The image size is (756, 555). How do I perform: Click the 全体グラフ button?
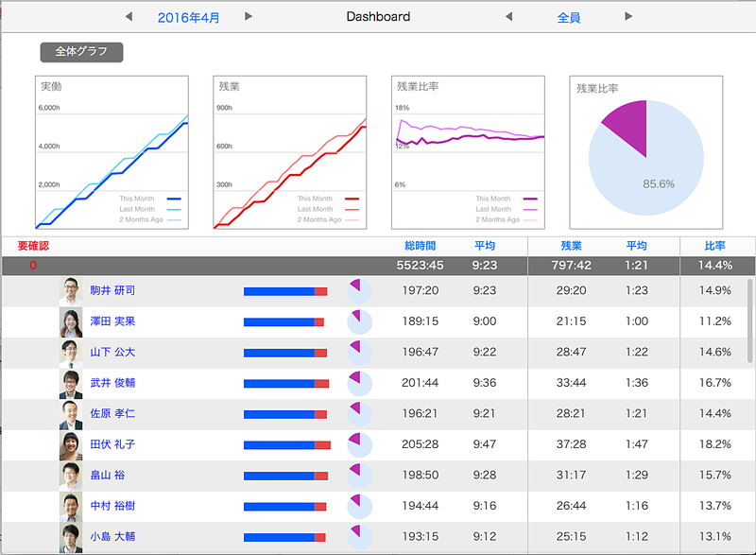pos(81,52)
